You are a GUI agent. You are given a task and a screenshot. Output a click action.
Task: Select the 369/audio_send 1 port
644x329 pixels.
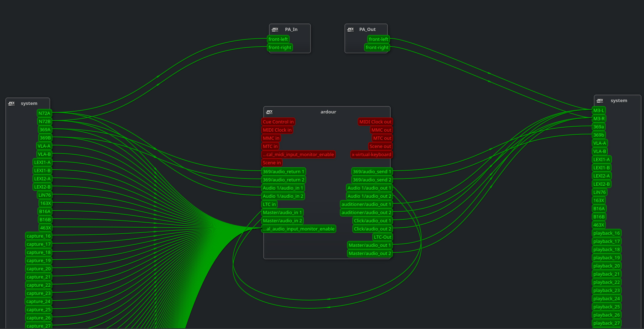(x=372, y=172)
